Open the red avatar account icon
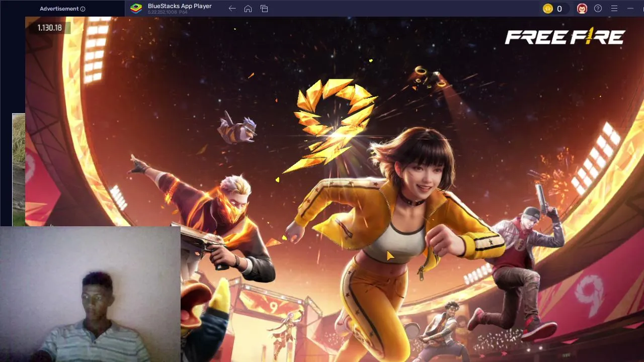Viewport: 644px width, 362px height. click(582, 9)
